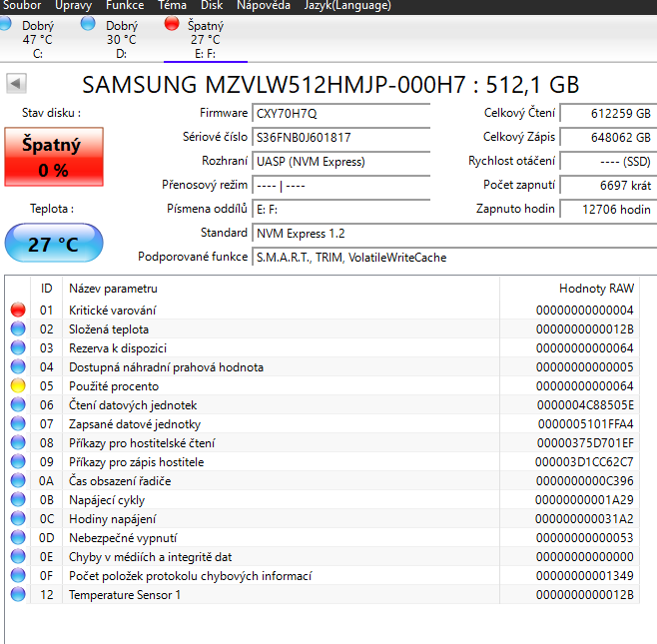Click the blue icon of Rezerva k dispozici
657x644 pixels.
[x=18, y=347]
